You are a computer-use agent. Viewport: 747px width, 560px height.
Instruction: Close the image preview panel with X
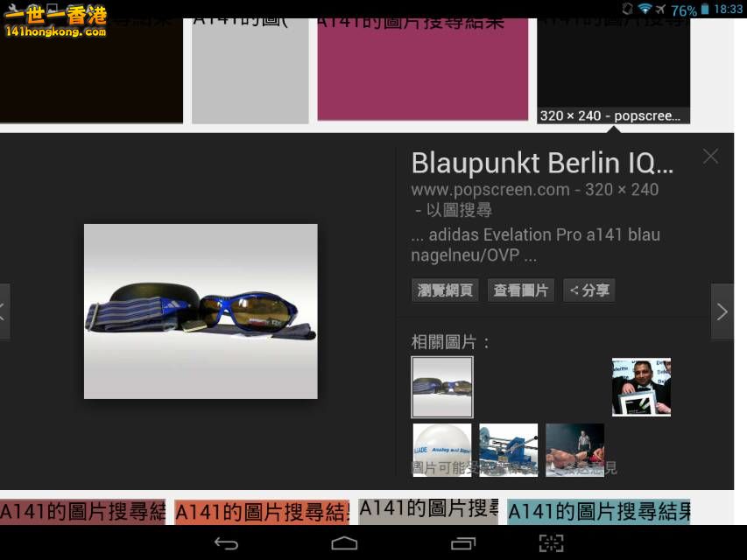710,157
